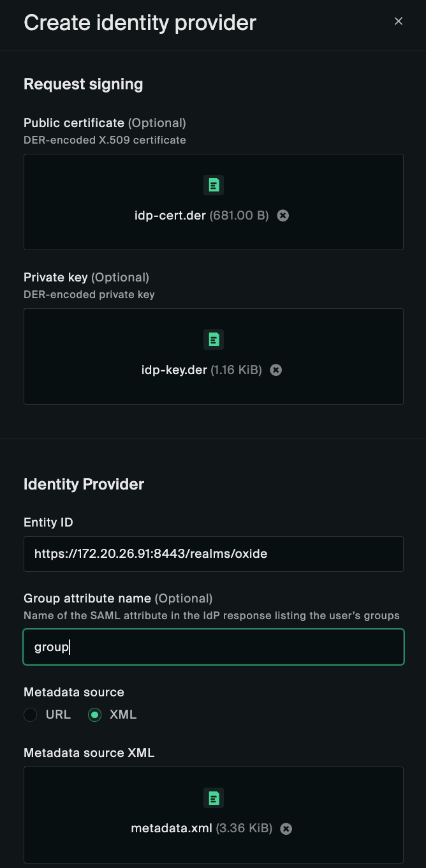Click the Entity ID field label
The image size is (426, 868).
(48, 522)
